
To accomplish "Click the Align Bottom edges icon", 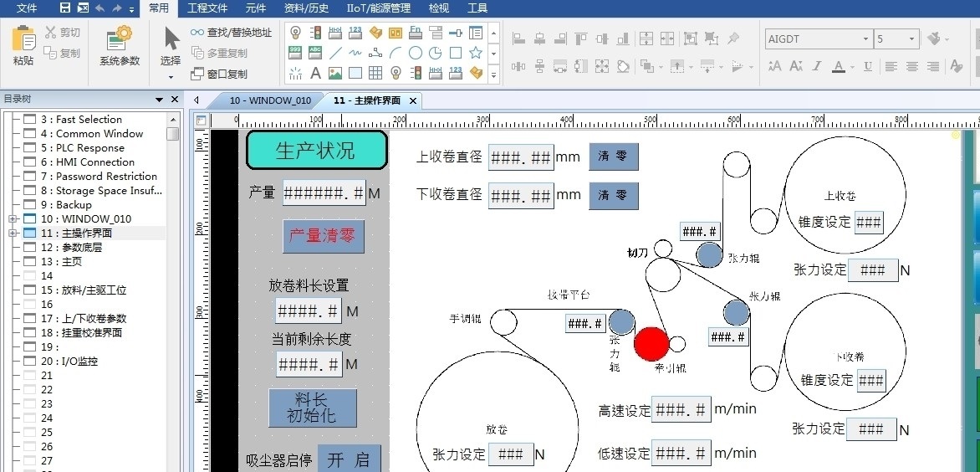I will coord(623,38).
